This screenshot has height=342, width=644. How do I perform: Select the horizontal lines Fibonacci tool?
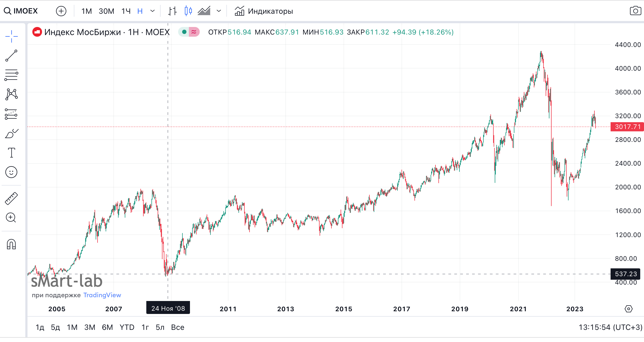click(x=11, y=75)
